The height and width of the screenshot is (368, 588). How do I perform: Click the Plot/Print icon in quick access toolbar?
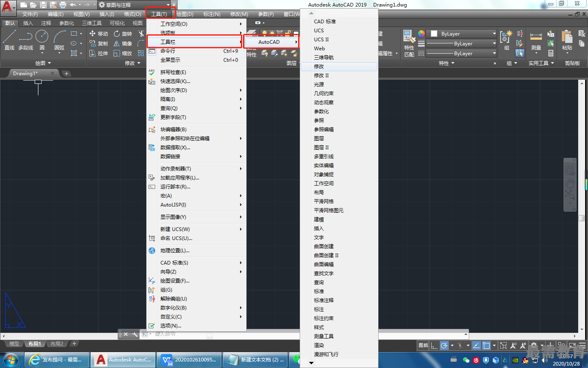62,5
